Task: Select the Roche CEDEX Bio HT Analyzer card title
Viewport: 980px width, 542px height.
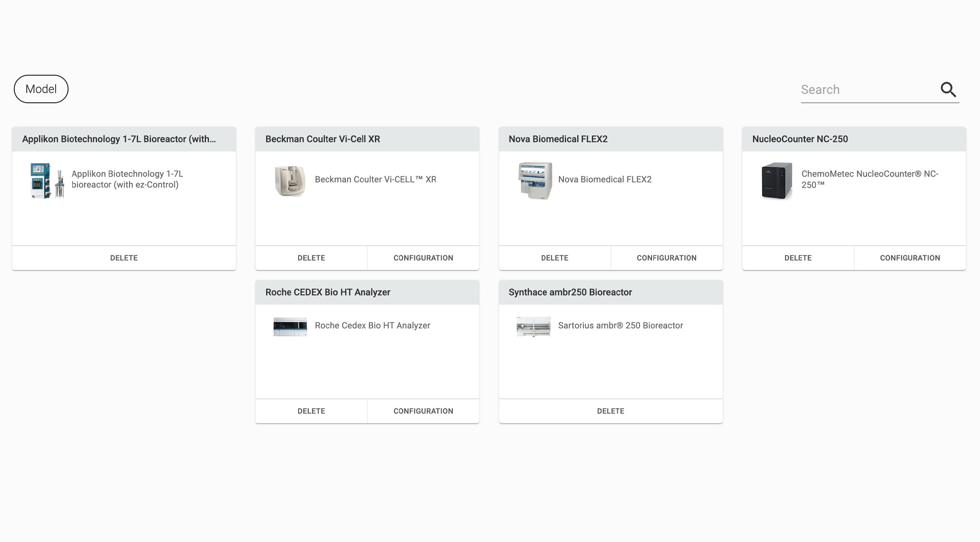Action: (x=328, y=292)
